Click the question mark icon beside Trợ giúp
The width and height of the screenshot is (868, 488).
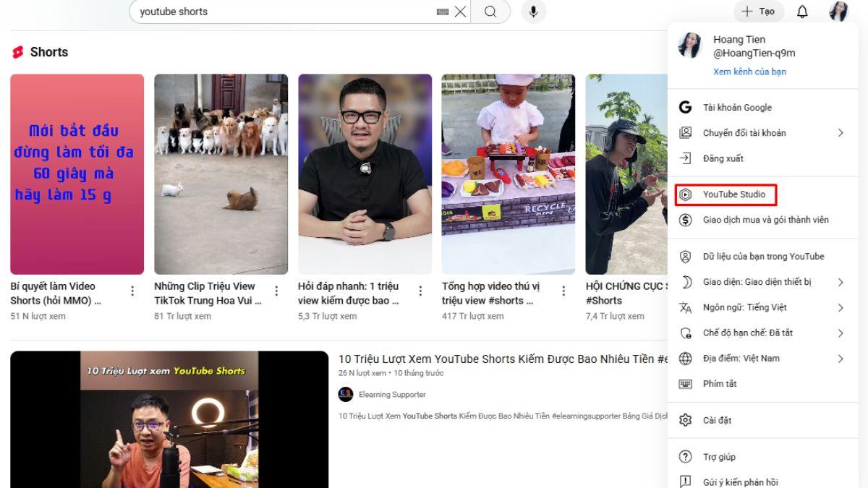pyautogui.click(x=685, y=457)
